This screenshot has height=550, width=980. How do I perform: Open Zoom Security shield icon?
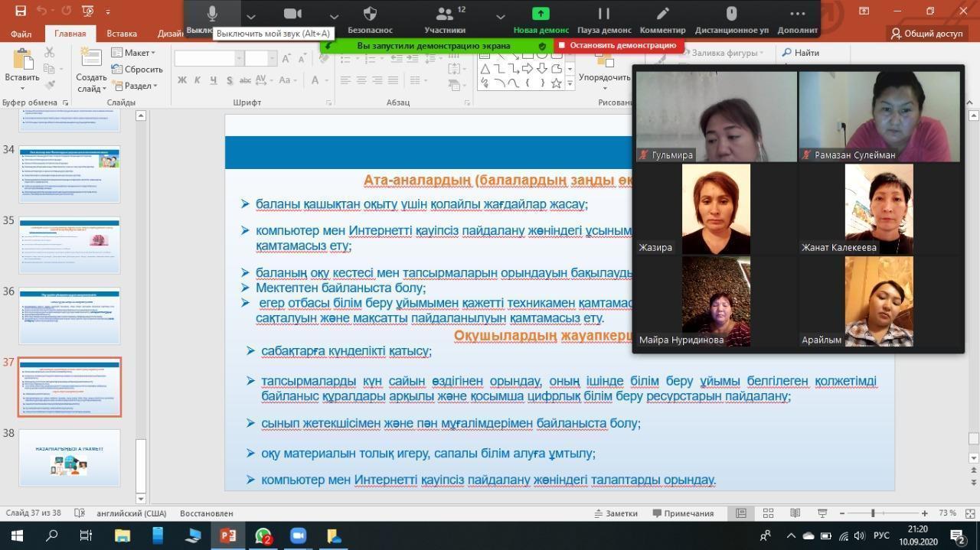tap(370, 14)
